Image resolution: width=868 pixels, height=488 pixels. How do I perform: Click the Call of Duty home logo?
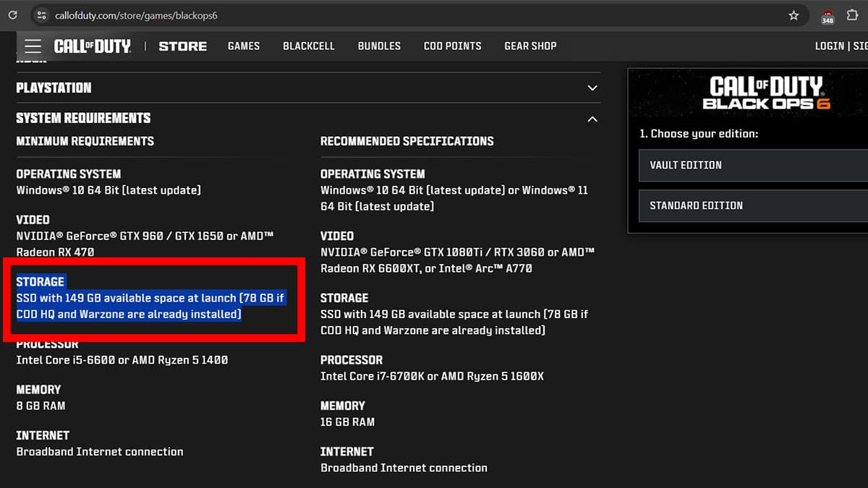(x=93, y=46)
